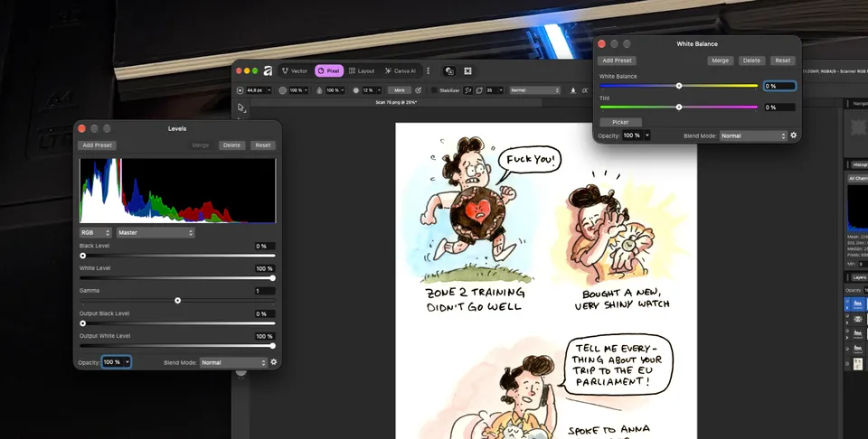Click the Gamma value field showing 1
The image size is (868, 439).
click(x=265, y=291)
